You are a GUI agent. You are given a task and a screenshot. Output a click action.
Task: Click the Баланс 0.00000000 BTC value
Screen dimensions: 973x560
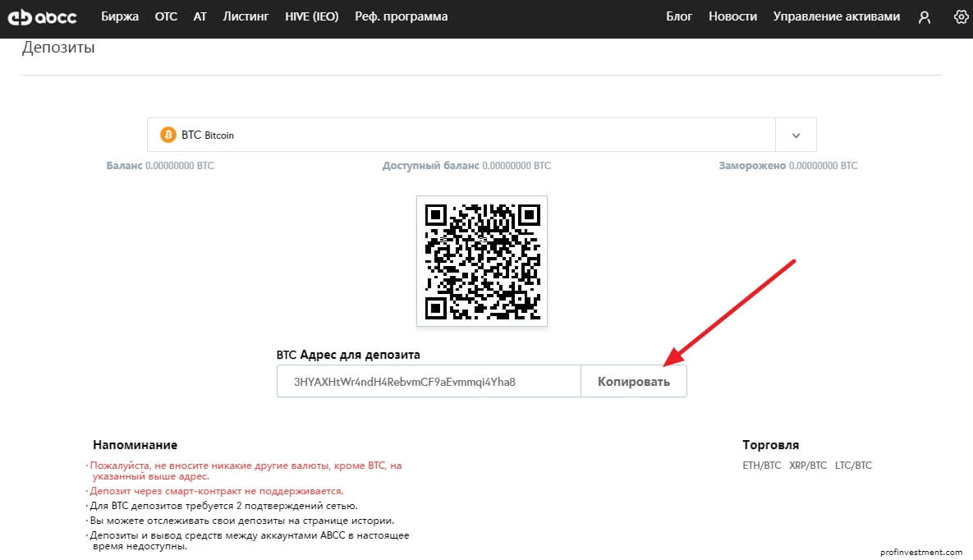pos(160,166)
